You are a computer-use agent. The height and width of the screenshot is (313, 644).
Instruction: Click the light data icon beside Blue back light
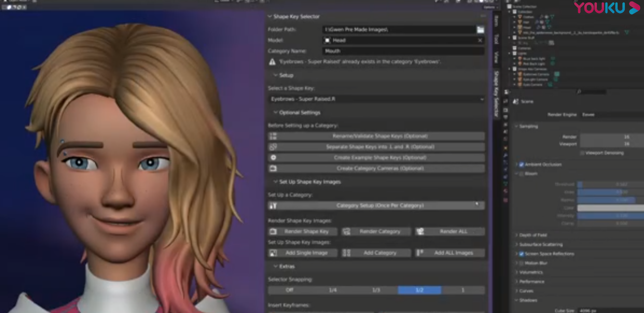point(553,59)
